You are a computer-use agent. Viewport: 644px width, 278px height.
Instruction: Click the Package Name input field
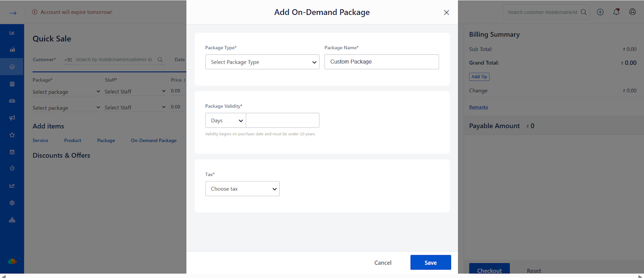click(382, 62)
